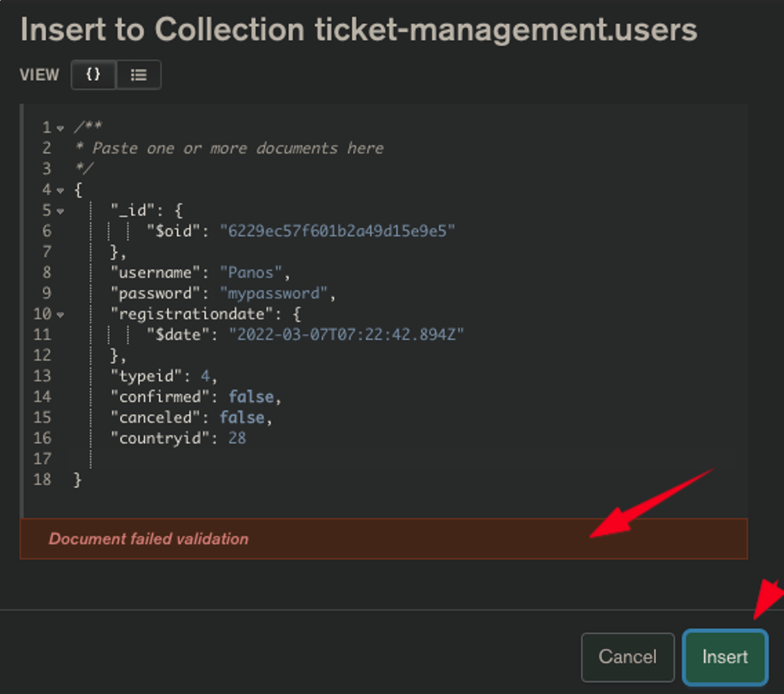784x694 pixels.
Task: Click line number 9 in gutter
Action: coord(47,293)
